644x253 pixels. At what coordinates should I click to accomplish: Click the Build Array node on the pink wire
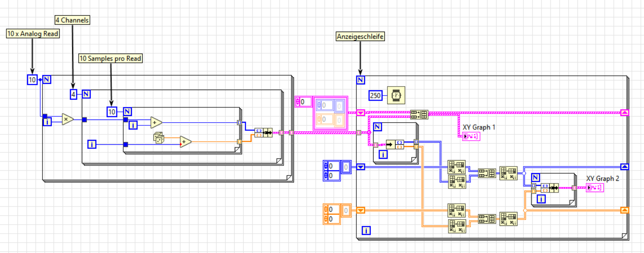click(419, 115)
